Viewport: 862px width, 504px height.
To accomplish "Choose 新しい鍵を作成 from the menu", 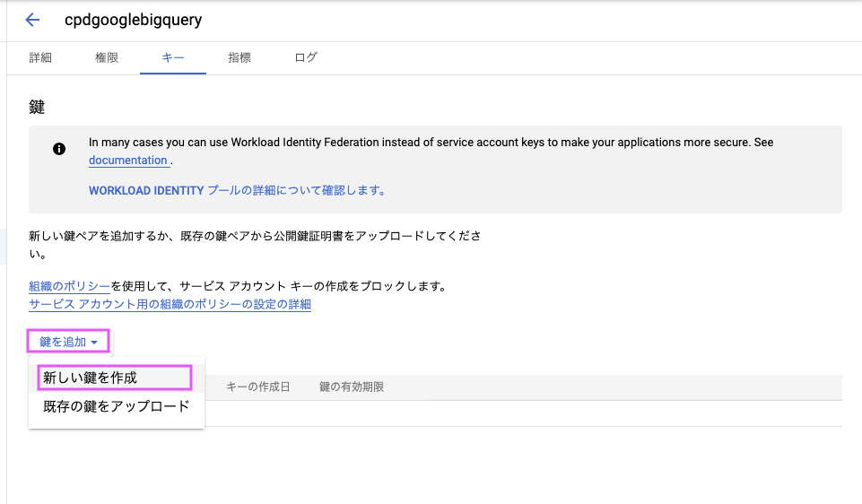I will coord(116,378).
